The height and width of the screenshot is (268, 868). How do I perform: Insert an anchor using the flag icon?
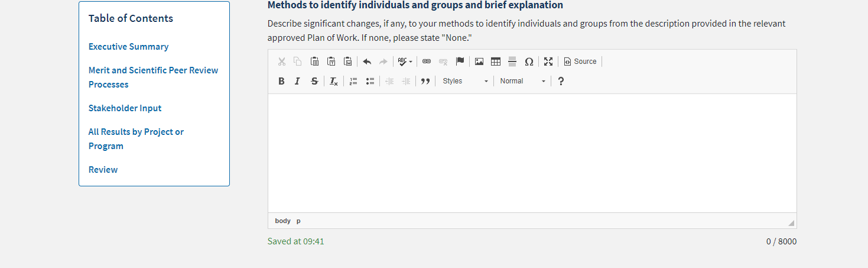460,62
